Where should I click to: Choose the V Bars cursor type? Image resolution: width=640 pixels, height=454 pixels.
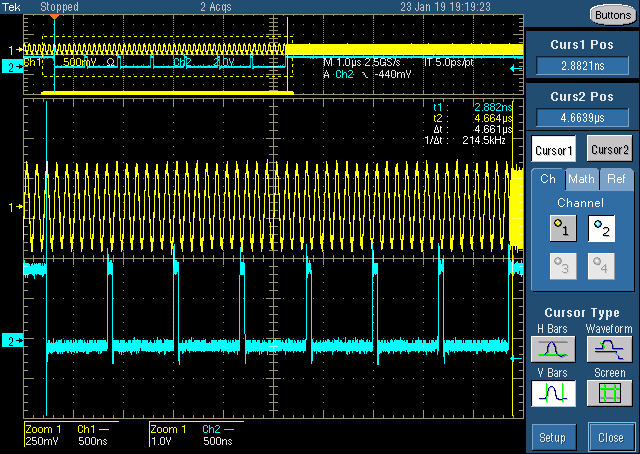554,393
